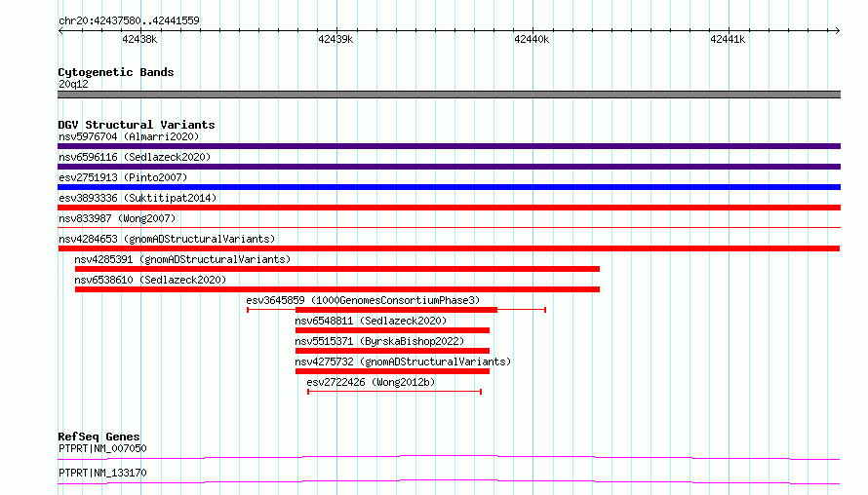
Task: Open the esv2751913 (Pinto2007) label
Action: point(123,177)
